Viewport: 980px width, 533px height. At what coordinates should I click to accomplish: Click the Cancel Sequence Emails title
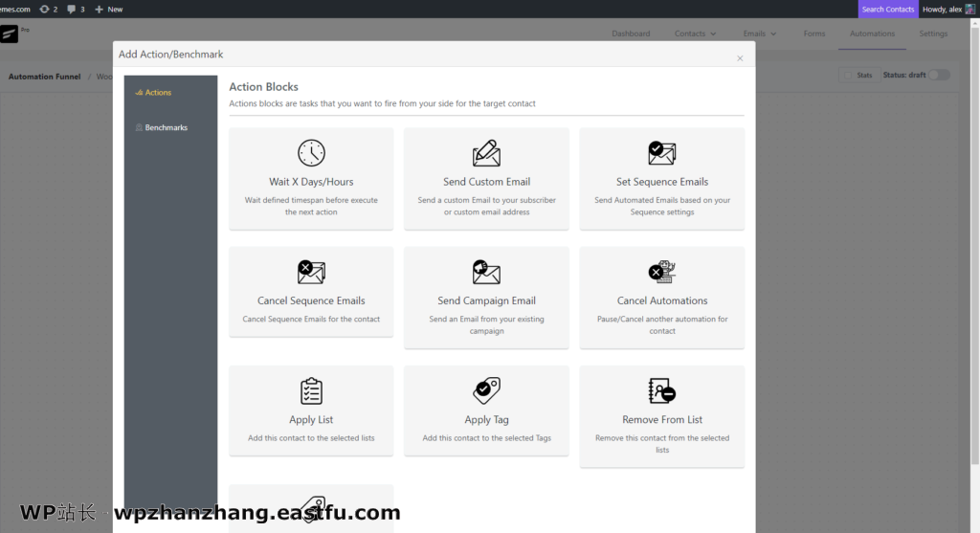(x=311, y=300)
